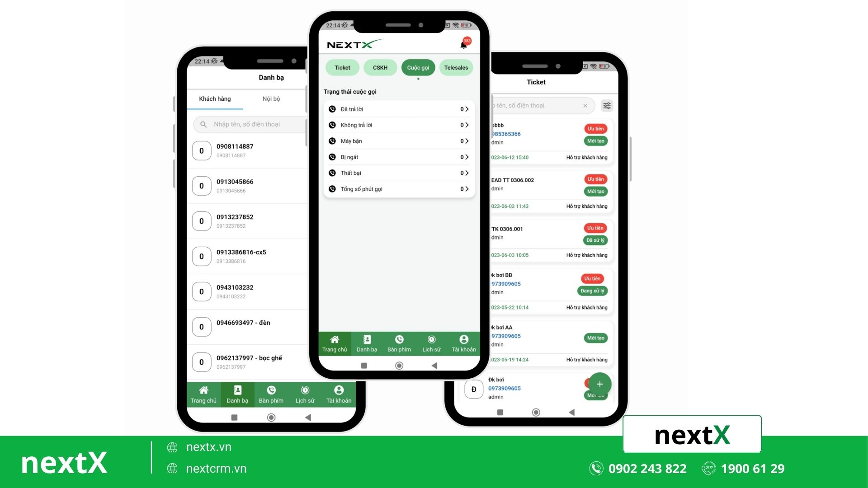The height and width of the screenshot is (488, 868).
Task: Select the Khách hàng tab
Action: tap(214, 99)
